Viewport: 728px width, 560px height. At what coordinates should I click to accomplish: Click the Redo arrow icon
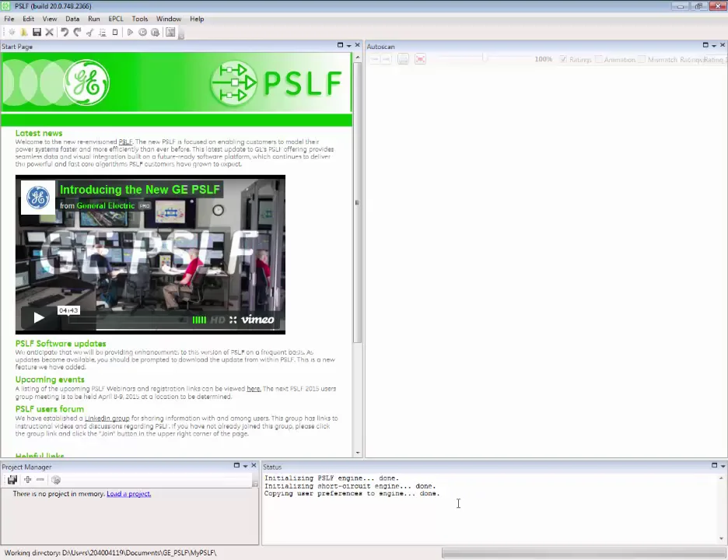[x=77, y=32]
